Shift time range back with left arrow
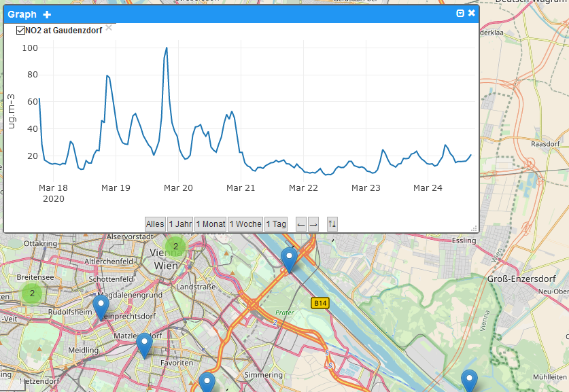The image size is (569, 392). (301, 224)
